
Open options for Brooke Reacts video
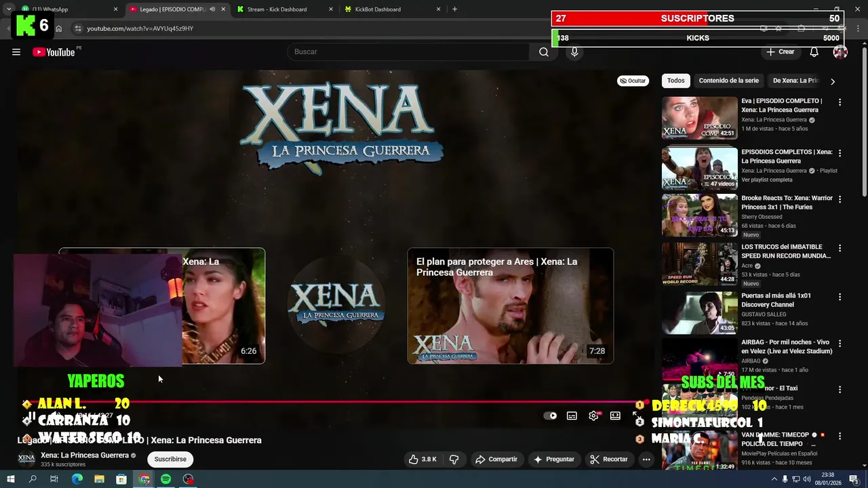840,200
